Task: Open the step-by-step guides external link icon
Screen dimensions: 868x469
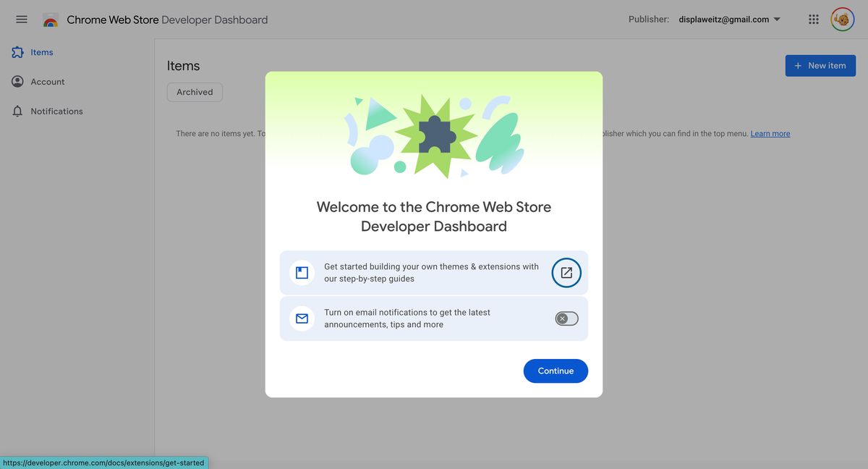Action: [x=566, y=272]
